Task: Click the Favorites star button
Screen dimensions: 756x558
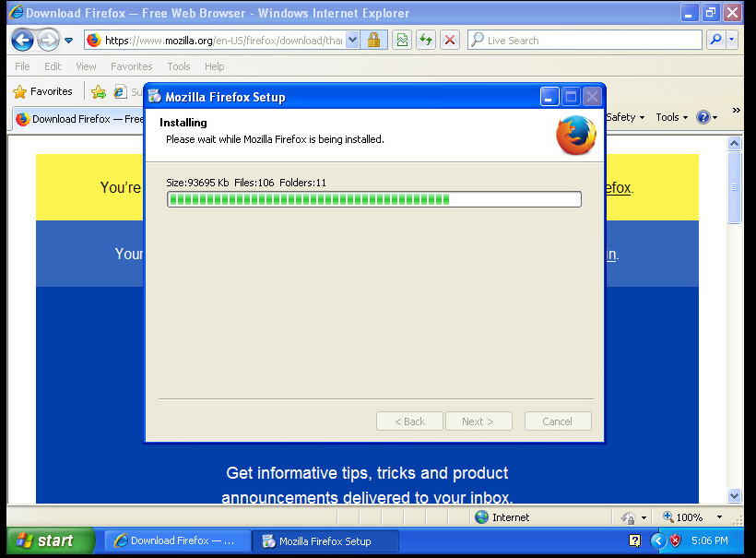Action: coord(43,91)
